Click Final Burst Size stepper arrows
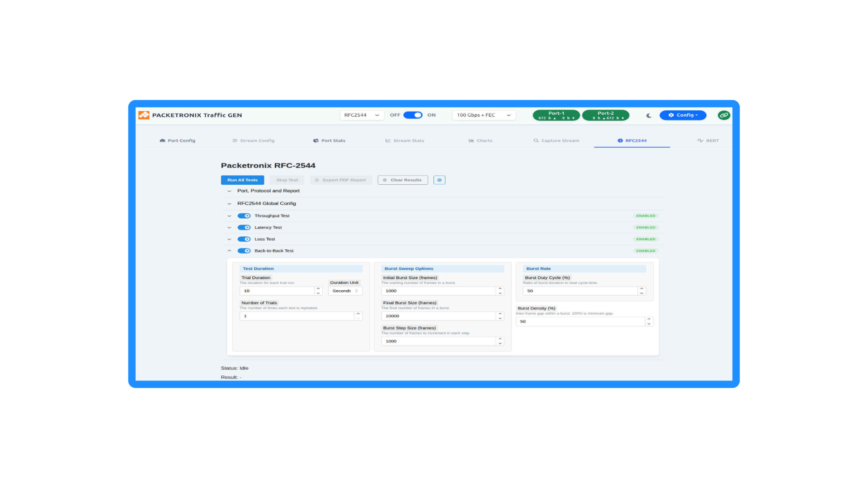The image size is (868, 488). (x=500, y=316)
